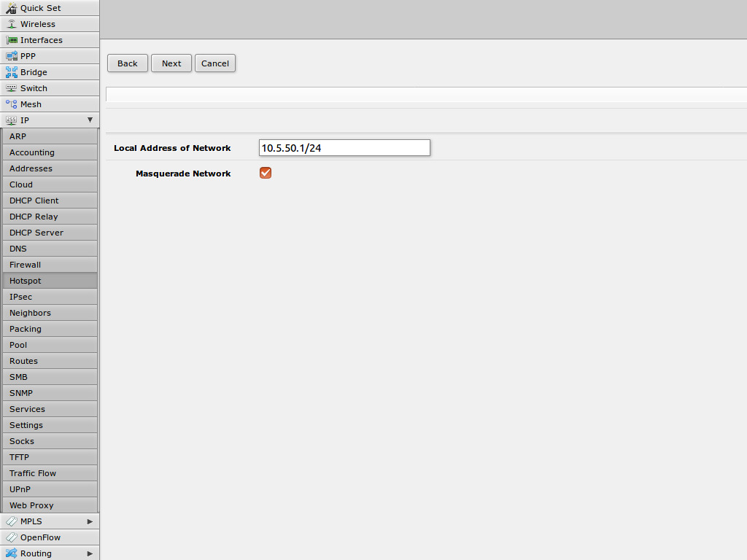This screenshot has height=560, width=747.
Task: Cancel the hotspot setup
Action: click(215, 63)
